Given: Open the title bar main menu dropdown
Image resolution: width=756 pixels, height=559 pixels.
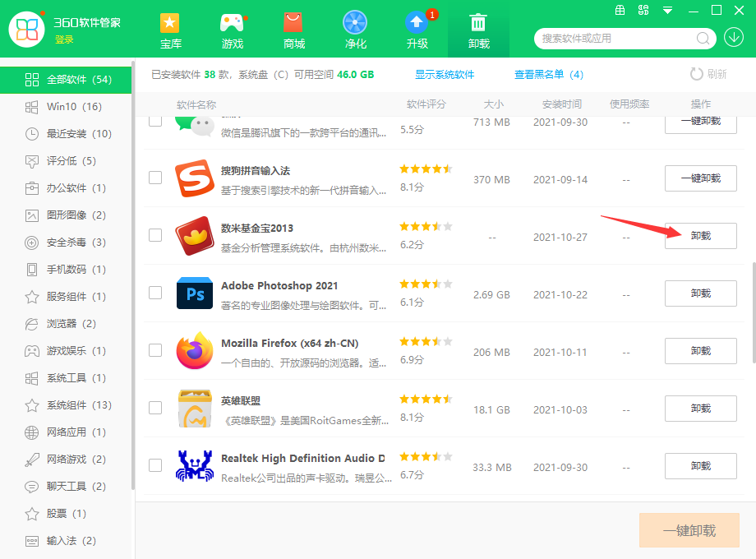Looking at the screenshot, I should tap(667, 11).
